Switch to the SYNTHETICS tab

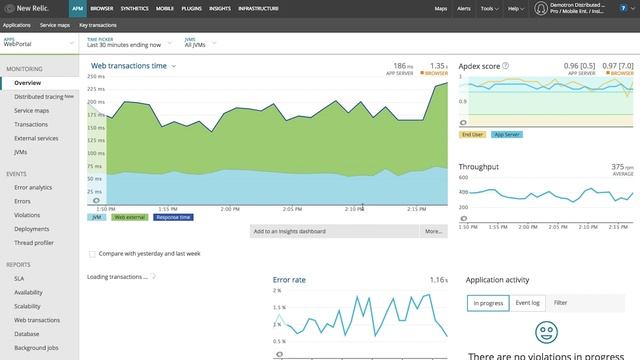tap(134, 9)
